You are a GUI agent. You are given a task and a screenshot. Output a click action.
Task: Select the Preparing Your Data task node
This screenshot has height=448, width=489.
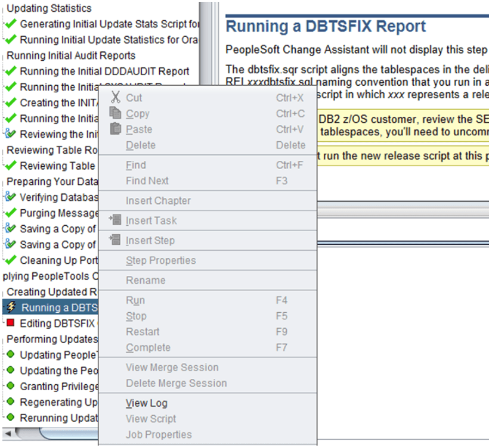52,181
